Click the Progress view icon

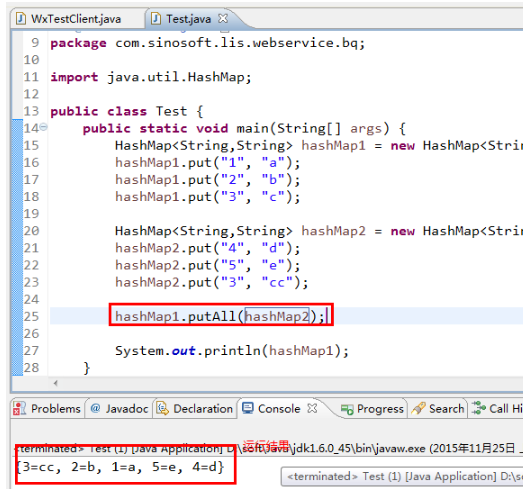[x=347, y=409]
